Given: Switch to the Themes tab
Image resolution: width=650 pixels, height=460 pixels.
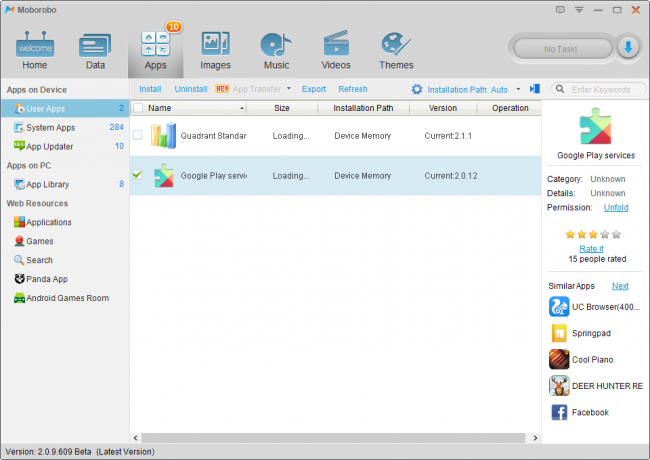Looking at the screenshot, I should tap(396, 51).
